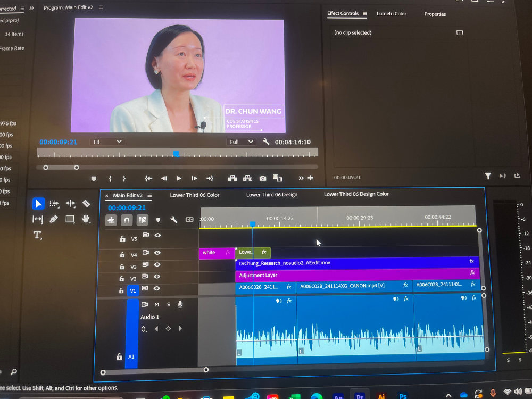The width and height of the screenshot is (532, 399).
Task: Select the Hand tool
Action: 86,219
